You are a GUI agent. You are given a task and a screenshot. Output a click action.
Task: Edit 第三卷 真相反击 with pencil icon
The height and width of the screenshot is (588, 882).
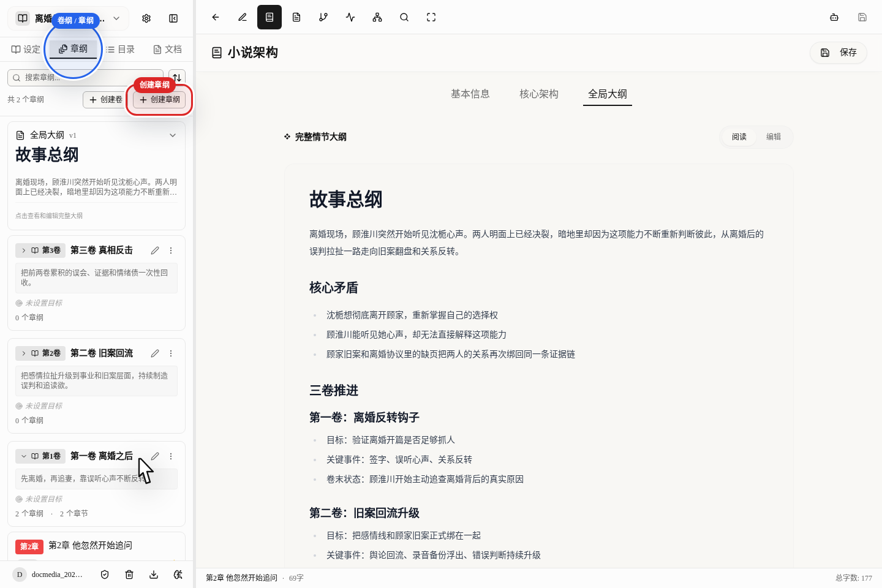tap(155, 251)
